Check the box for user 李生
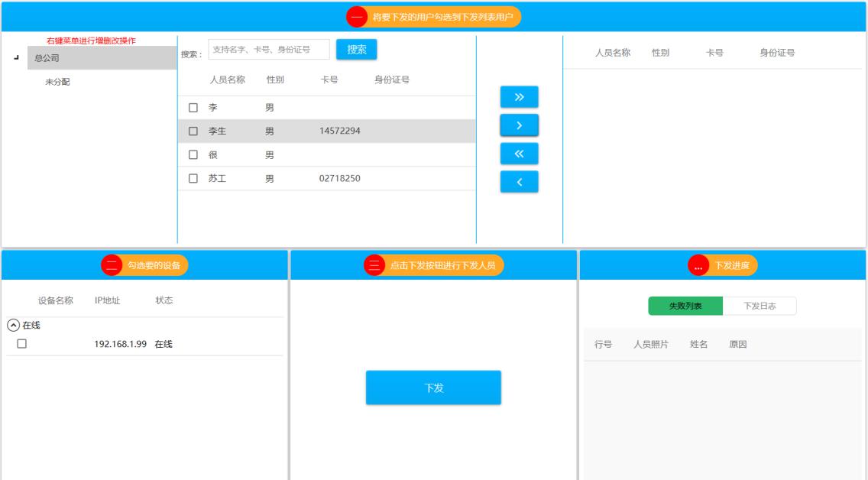Viewport: 868px width, 480px height. (193, 131)
